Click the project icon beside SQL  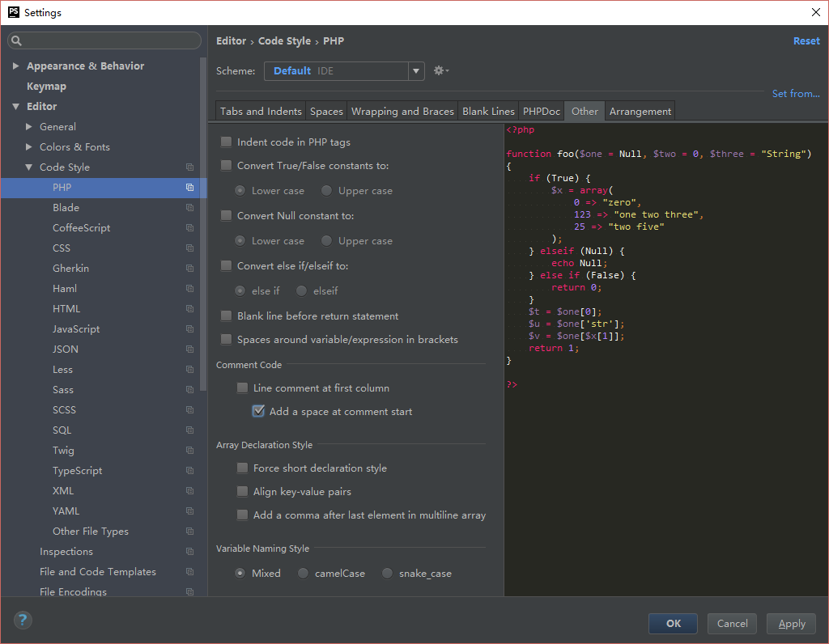[189, 430]
